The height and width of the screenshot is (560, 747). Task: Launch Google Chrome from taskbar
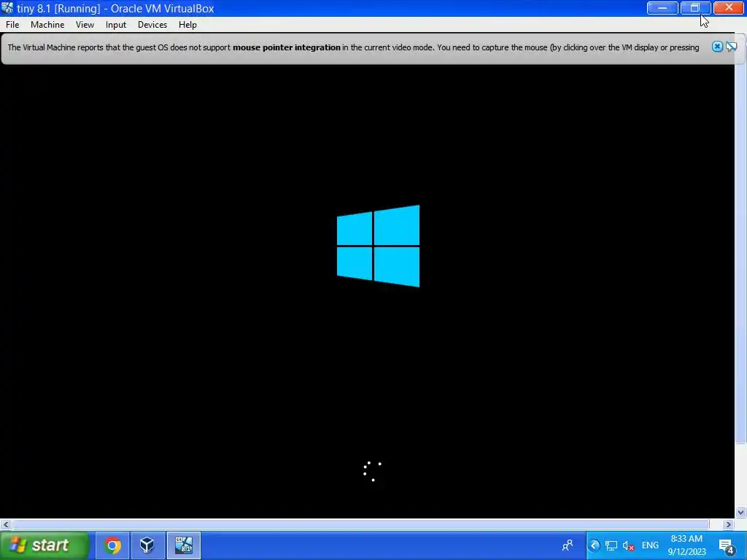[x=112, y=545]
